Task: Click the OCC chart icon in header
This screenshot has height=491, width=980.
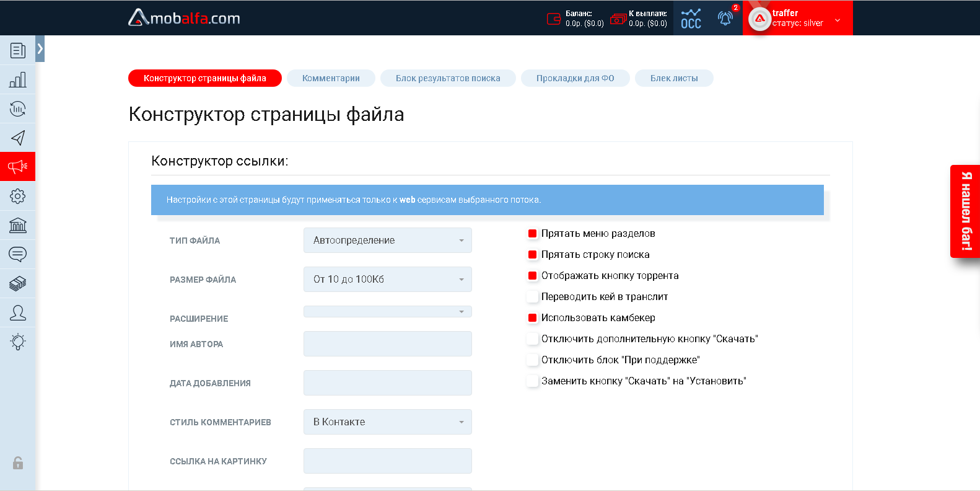Action: (691, 18)
